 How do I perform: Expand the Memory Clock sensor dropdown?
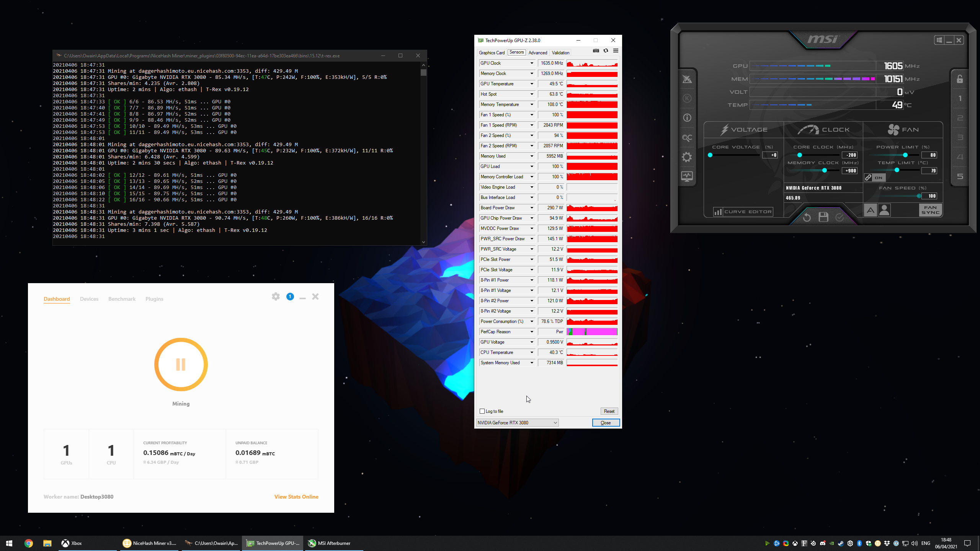pos(532,73)
